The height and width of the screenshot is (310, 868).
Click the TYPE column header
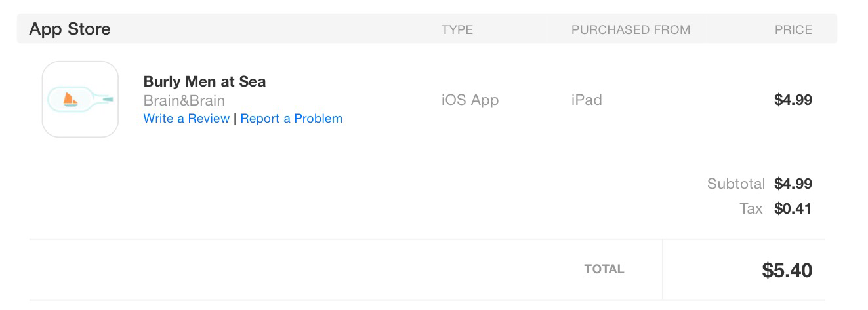(457, 29)
